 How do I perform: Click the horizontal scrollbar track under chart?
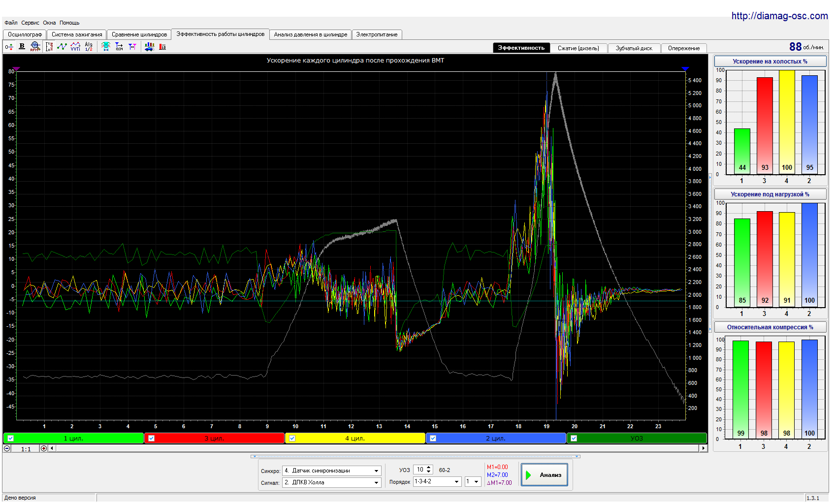[377, 448]
